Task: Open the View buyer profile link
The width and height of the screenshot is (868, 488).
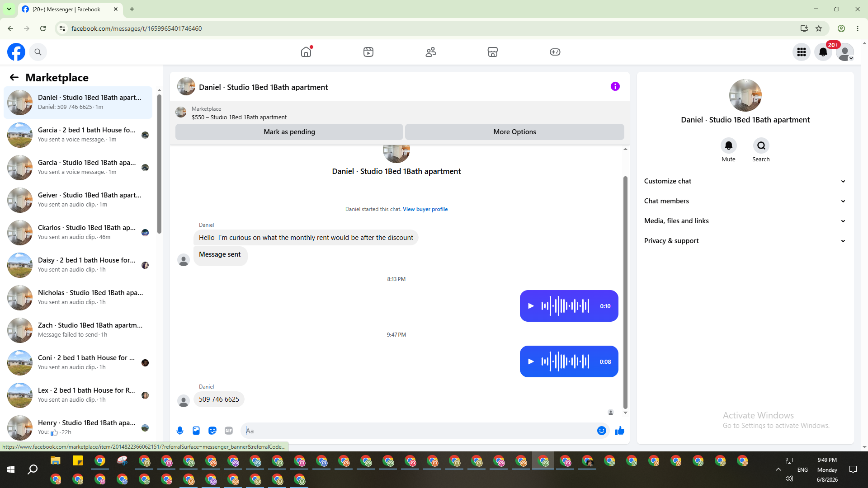Action: pos(425,209)
